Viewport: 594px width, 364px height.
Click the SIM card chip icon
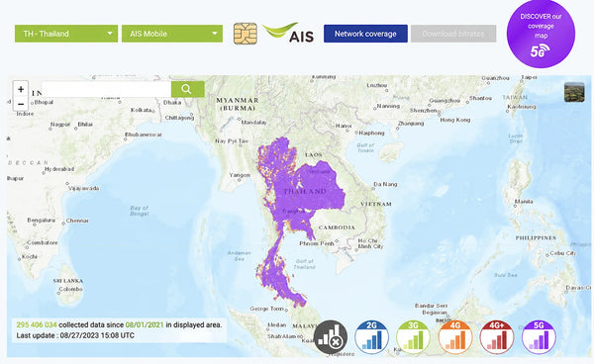[x=246, y=34]
